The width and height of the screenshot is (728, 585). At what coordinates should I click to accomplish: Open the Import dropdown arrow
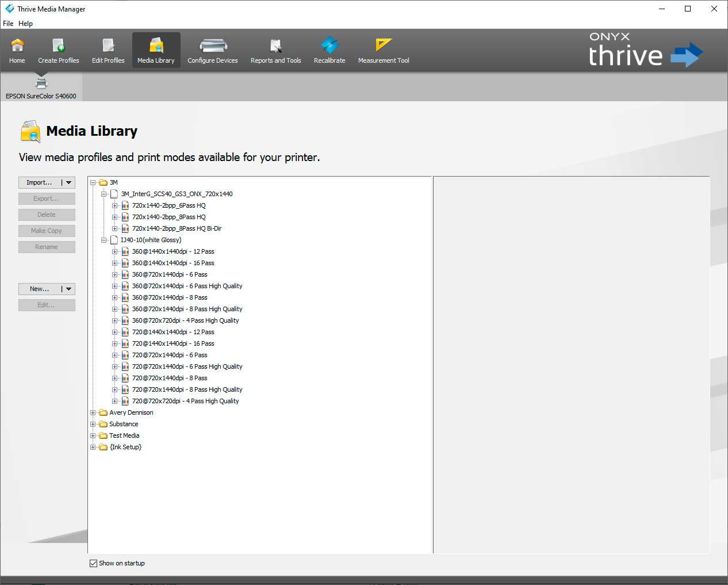point(68,182)
